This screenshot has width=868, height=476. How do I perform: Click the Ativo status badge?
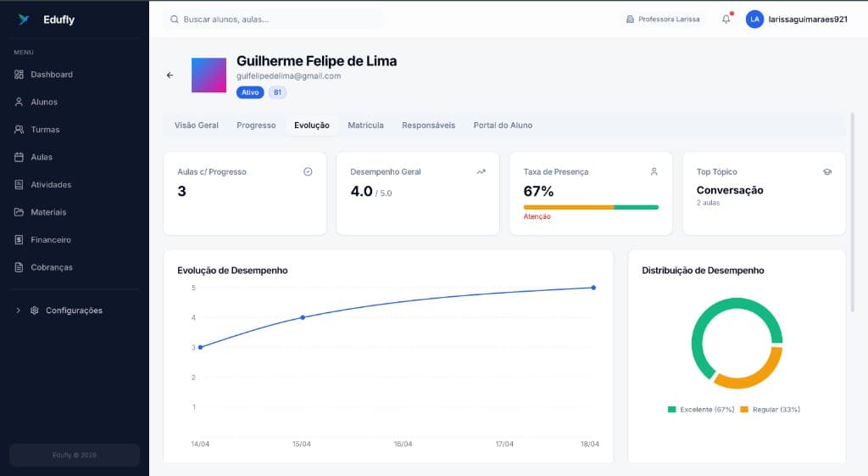(250, 92)
